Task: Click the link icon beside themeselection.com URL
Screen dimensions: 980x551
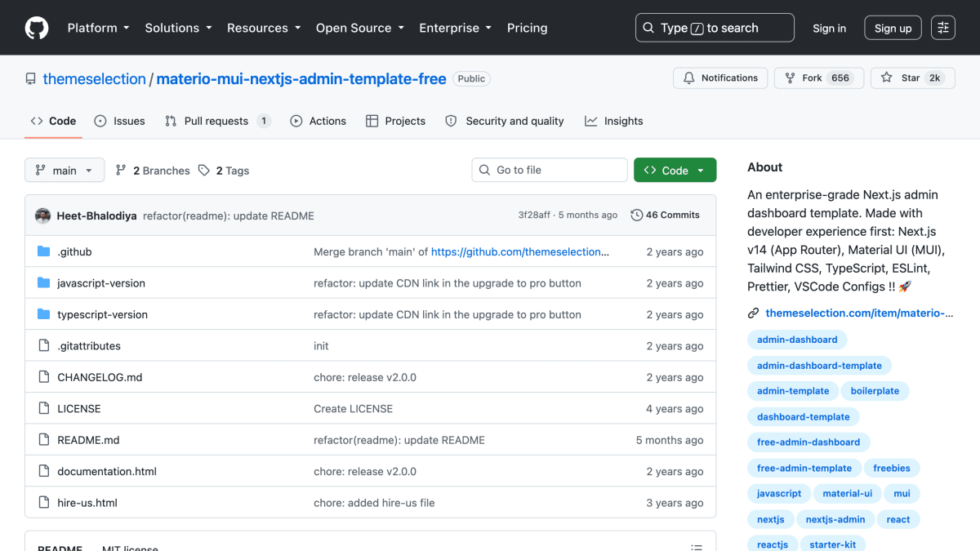Action: tap(753, 313)
